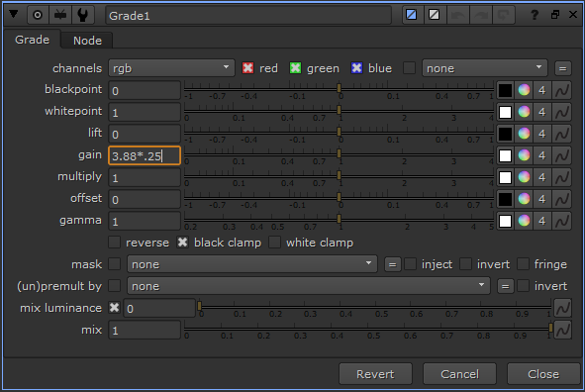Image resolution: width=585 pixels, height=392 pixels.
Task: Click the mix animation curve icon
Action: click(x=562, y=330)
